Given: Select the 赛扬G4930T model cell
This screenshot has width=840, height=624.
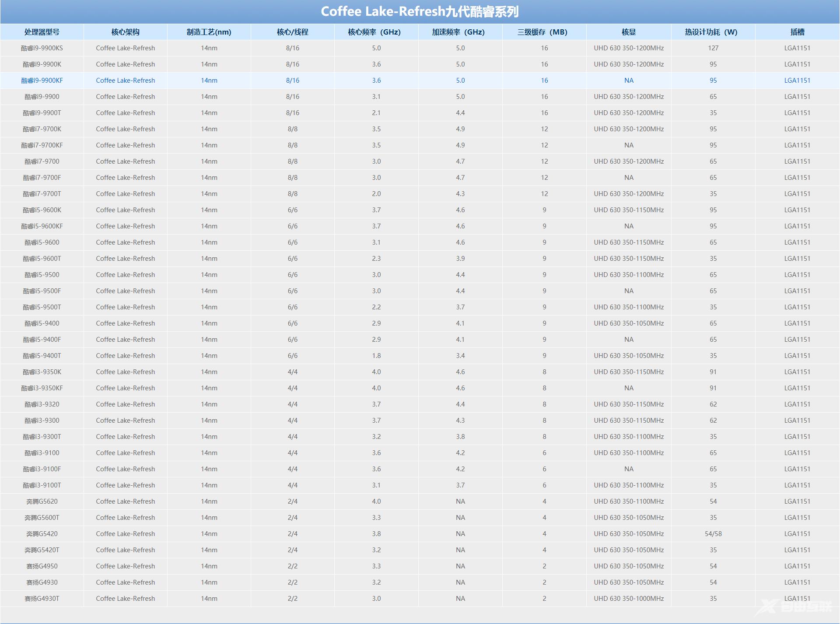Looking at the screenshot, I should [x=42, y=599].
